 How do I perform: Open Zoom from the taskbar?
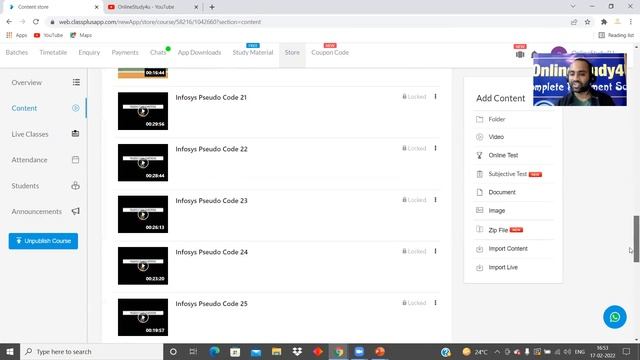pyautogui.click(x=359, y=352)
